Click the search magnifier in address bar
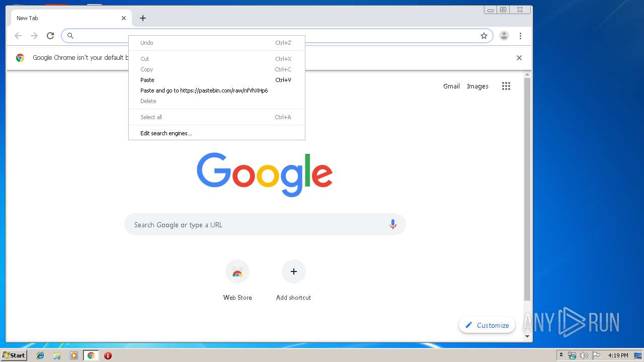Screen dimensions: 644x362 70,36
